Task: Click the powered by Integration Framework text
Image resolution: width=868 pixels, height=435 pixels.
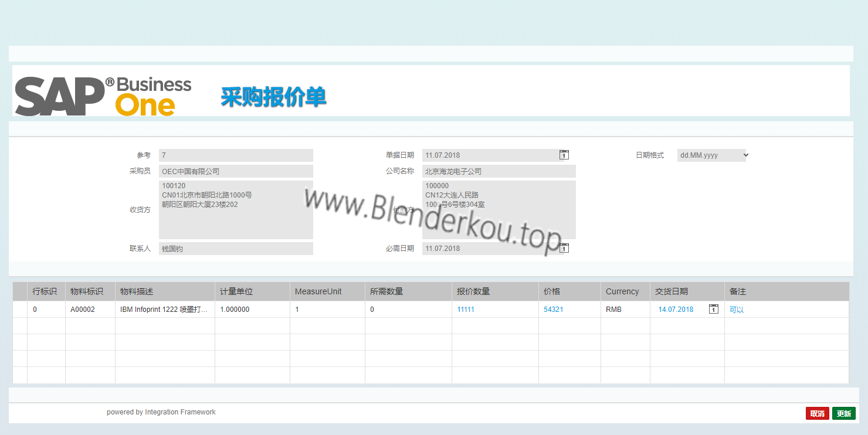Action: point(161,412)
